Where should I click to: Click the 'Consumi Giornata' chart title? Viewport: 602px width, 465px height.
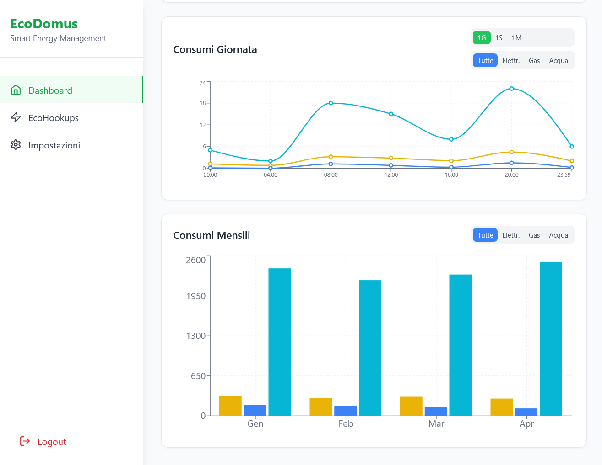click(215, 50)
